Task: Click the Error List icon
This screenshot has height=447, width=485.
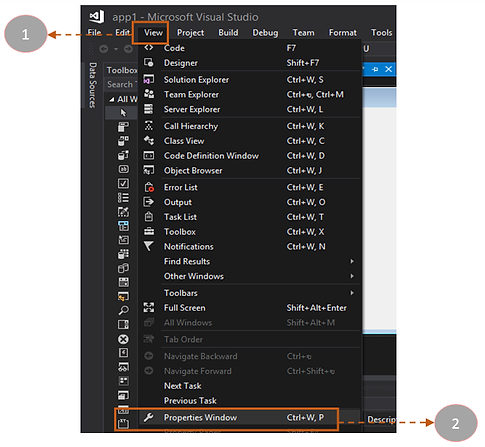Action: click(149, 187)
